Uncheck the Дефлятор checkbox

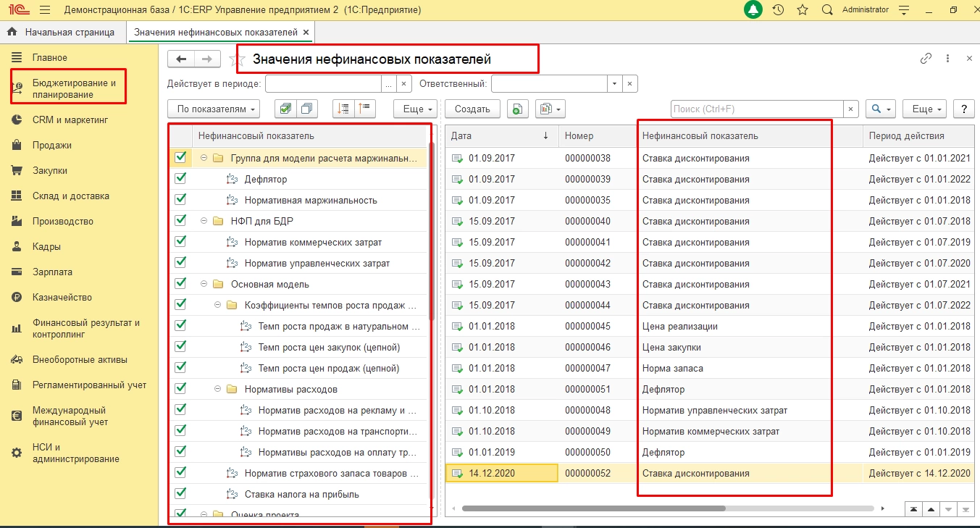[x=180, y=178]
